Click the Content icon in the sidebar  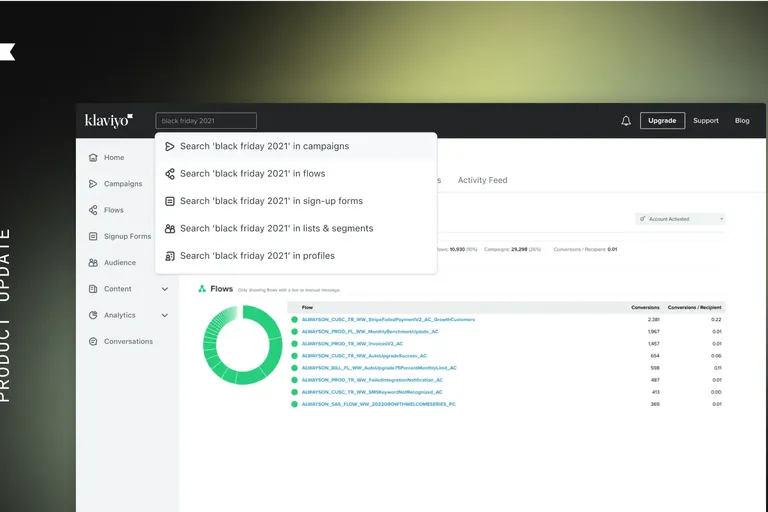pos(93,289)
